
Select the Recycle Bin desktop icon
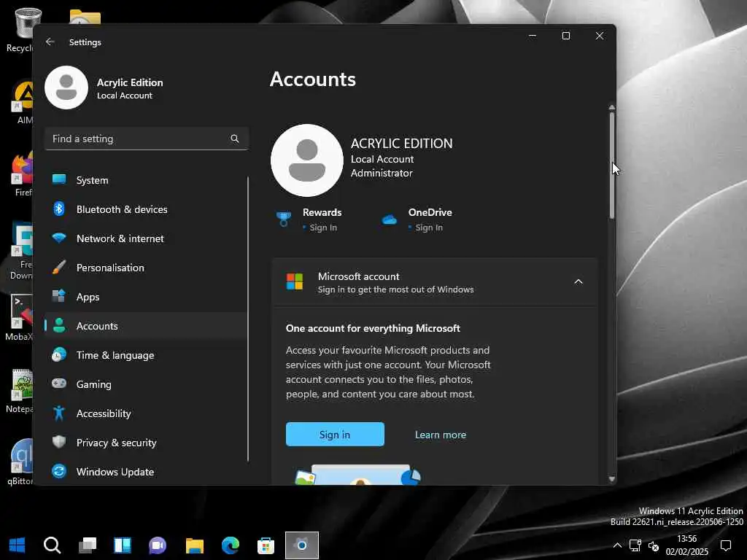tap(20, 29)
